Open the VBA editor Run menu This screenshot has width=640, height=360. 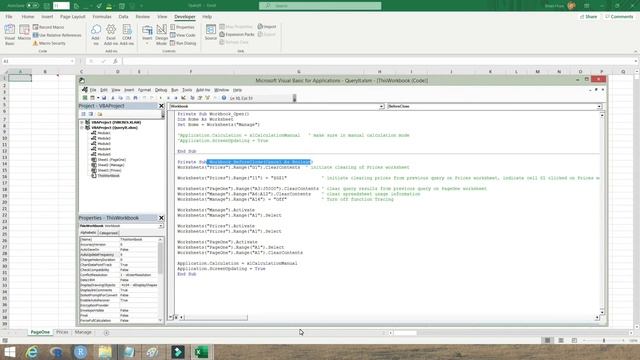tap(175, 90)
